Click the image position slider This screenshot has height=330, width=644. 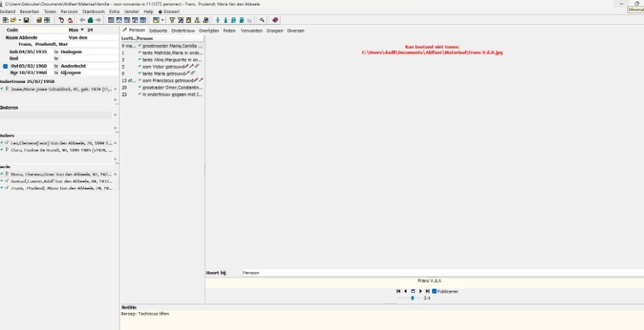tap(412, 298)
